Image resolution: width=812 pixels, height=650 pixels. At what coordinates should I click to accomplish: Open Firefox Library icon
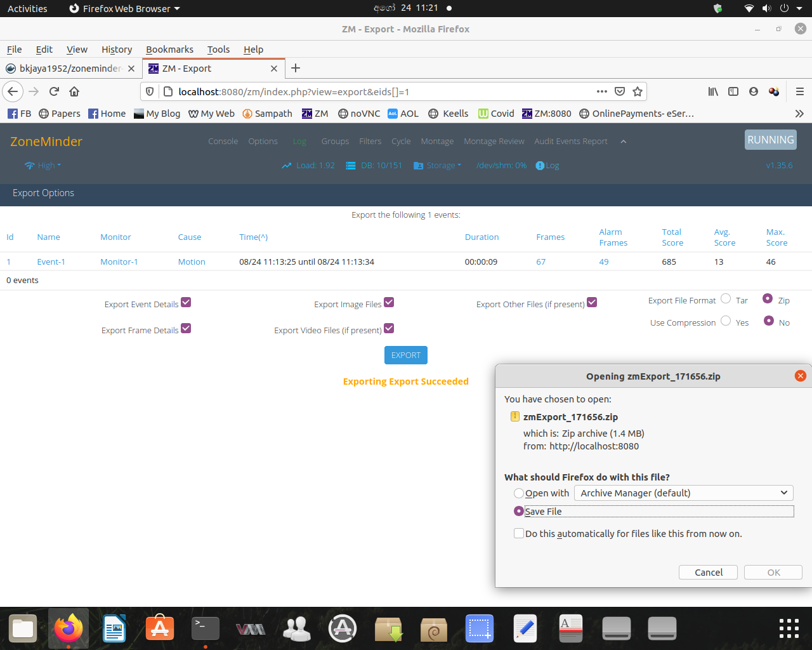click(713, 91)
